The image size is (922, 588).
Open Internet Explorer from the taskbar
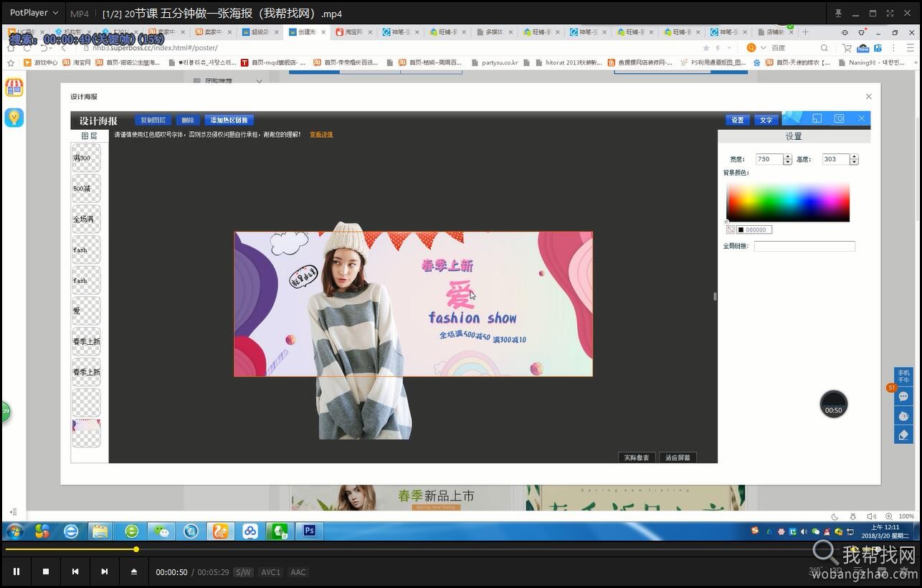[71, 531]
